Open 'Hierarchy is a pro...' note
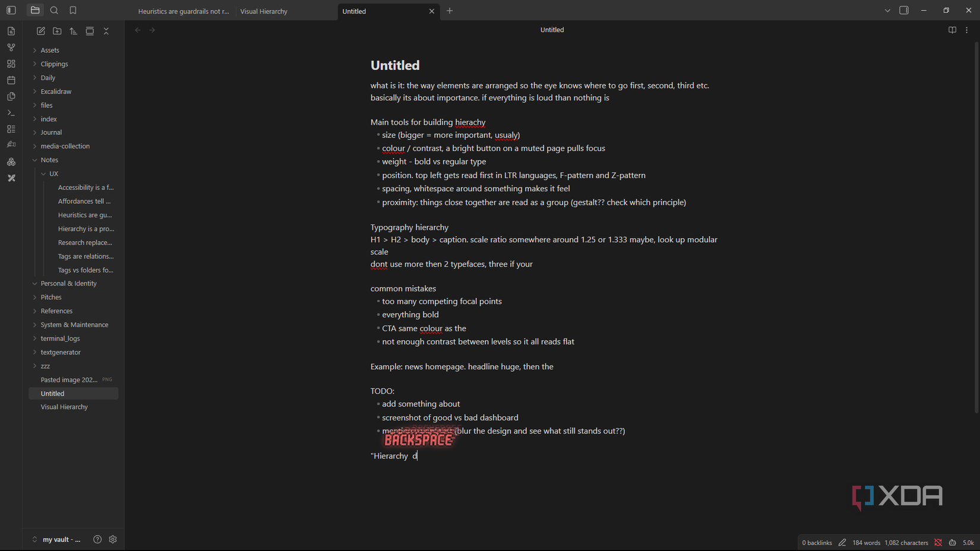The width and height of the screenshot is (980, 551). coord(86,229)
